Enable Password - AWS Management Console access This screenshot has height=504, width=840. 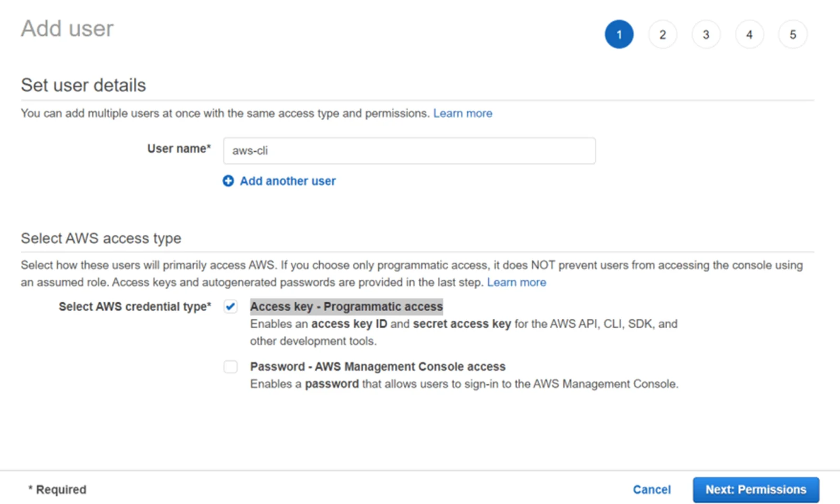click(230, 366)
